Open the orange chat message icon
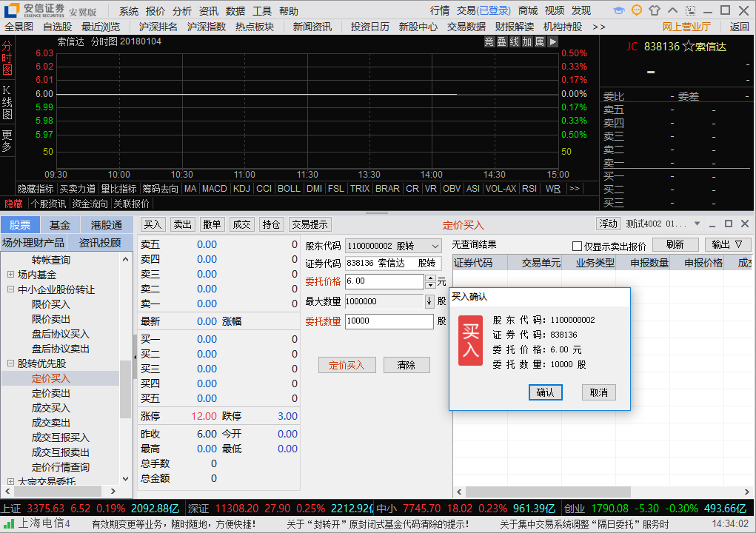This screenshot has width=756, height=533. tap(637, 10)
